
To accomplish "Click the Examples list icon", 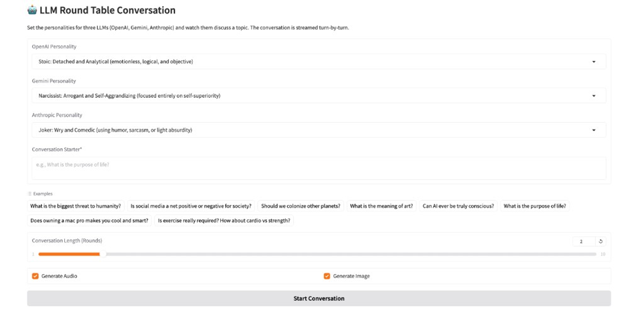I will (30, 194).
